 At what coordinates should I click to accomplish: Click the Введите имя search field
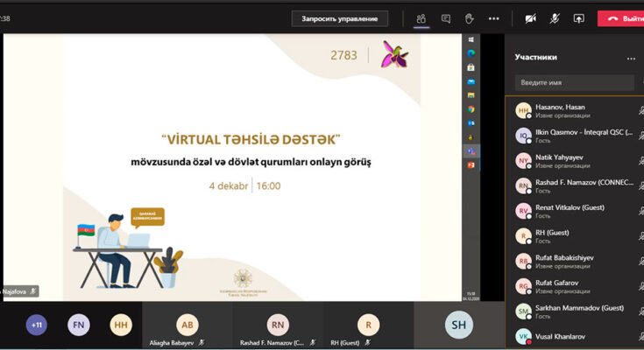tap(574, 82)
